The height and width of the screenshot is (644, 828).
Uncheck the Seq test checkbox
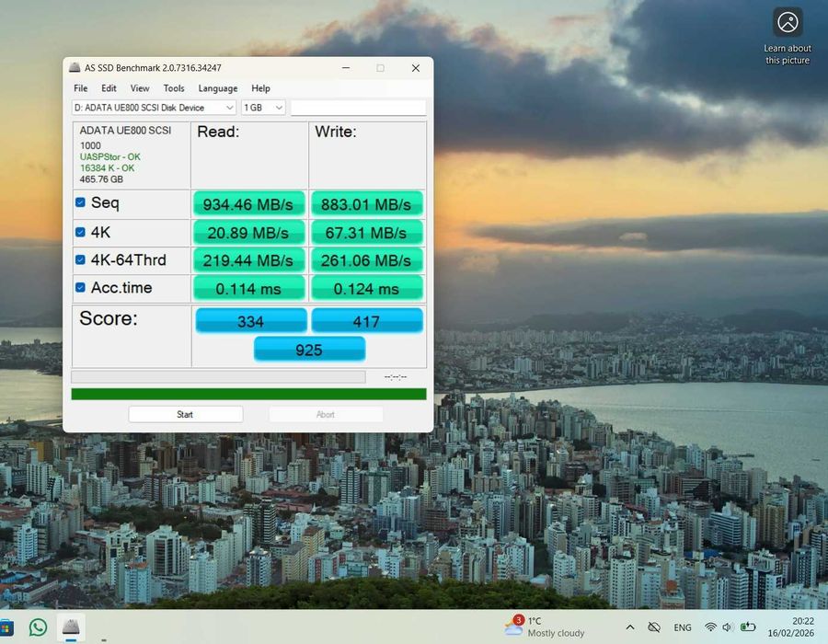tap(80, 202)
